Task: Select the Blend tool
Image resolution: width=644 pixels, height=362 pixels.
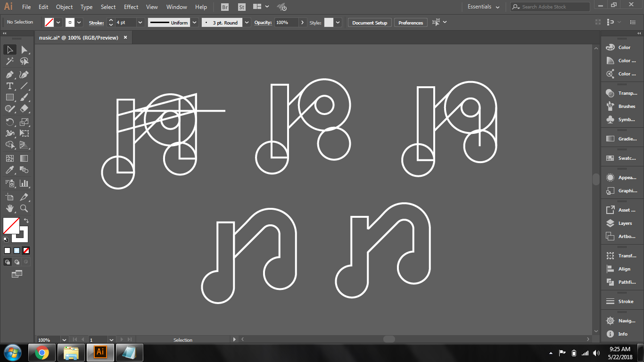Action: tap(24, 170)
